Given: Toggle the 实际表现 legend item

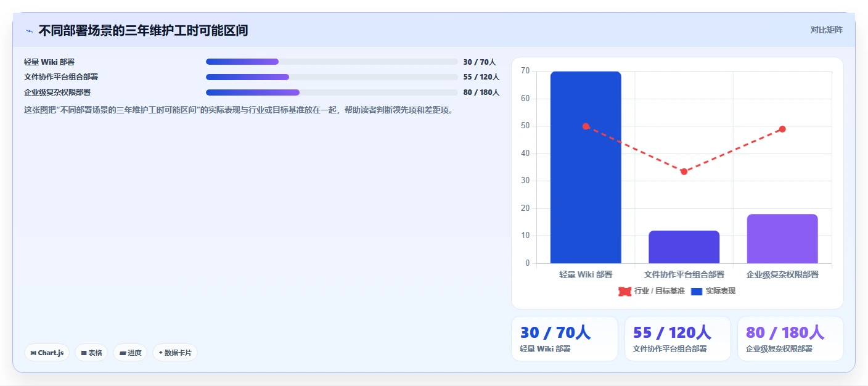Looking at the screenshot, I should click(x=713, y=291).
